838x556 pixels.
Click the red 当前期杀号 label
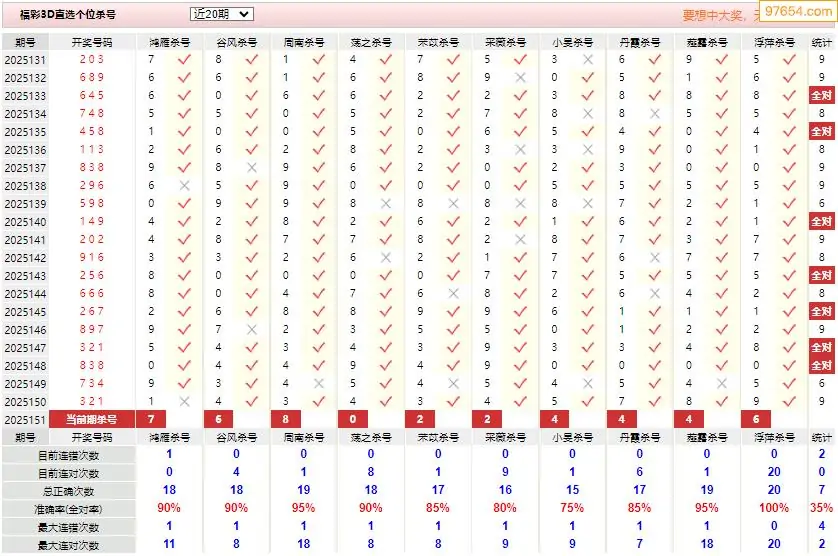pos(91,420)
